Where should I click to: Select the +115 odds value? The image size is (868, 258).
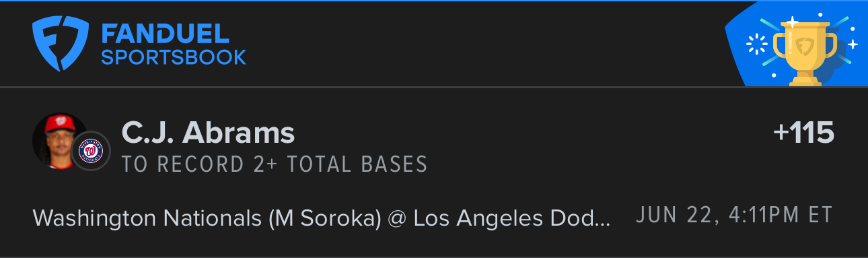click(x=803, y=133)
